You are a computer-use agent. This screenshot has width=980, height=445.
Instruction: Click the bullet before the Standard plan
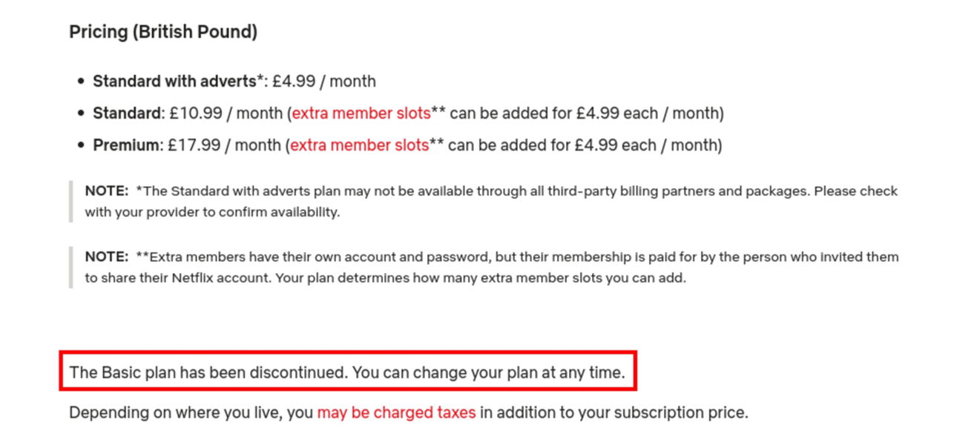tap(81, 113)
